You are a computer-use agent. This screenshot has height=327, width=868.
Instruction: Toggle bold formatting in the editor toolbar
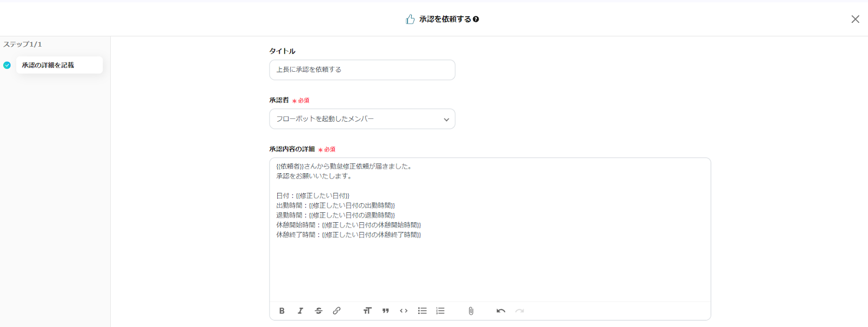(282, 311)
